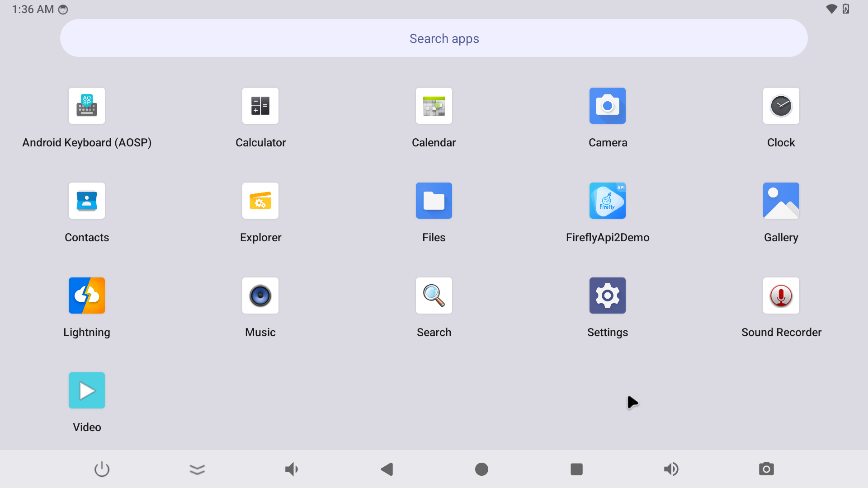Launch the Music app
Viewport: 868px width, 488px height.
(260, 296)
